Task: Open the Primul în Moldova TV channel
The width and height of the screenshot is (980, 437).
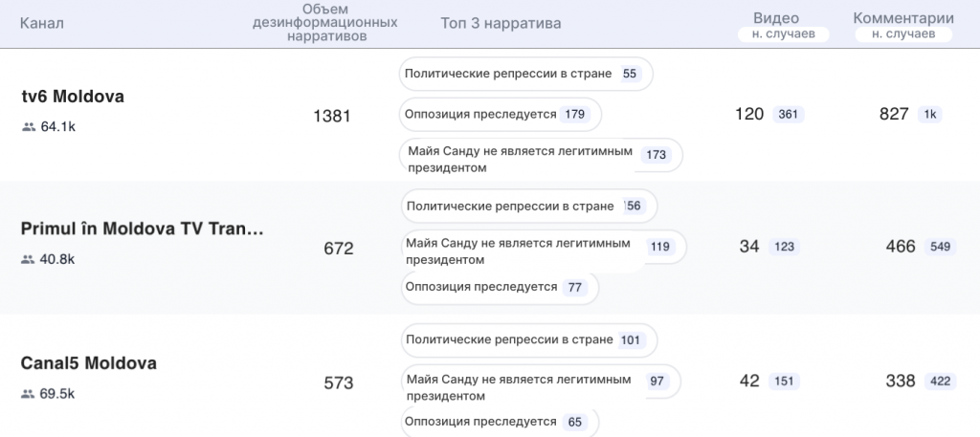Action: (142, 229)
